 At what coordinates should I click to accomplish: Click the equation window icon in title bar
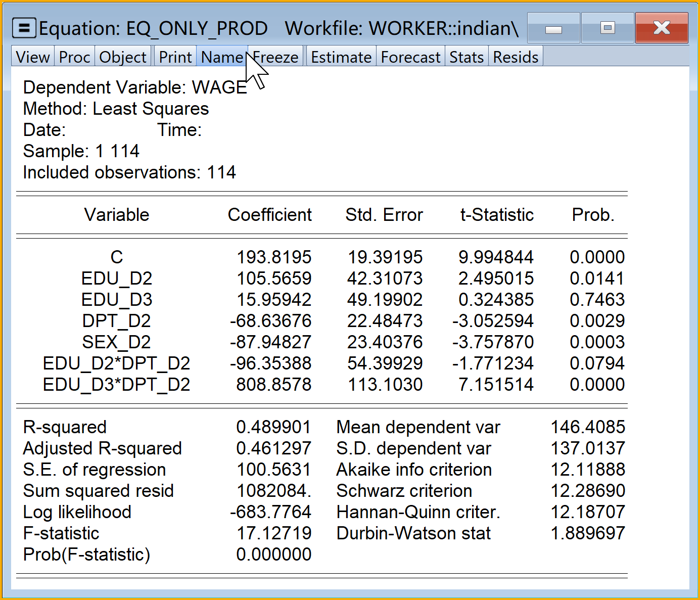(x=24, y=28)
